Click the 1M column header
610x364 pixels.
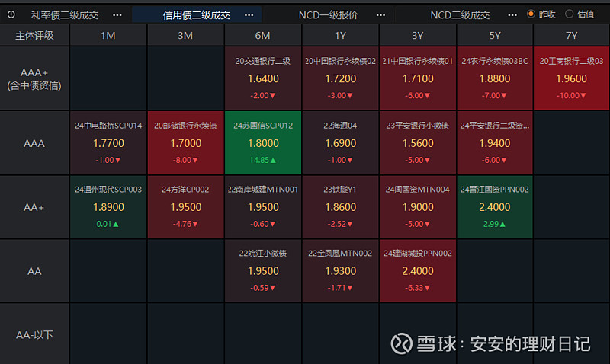(108, 35)
